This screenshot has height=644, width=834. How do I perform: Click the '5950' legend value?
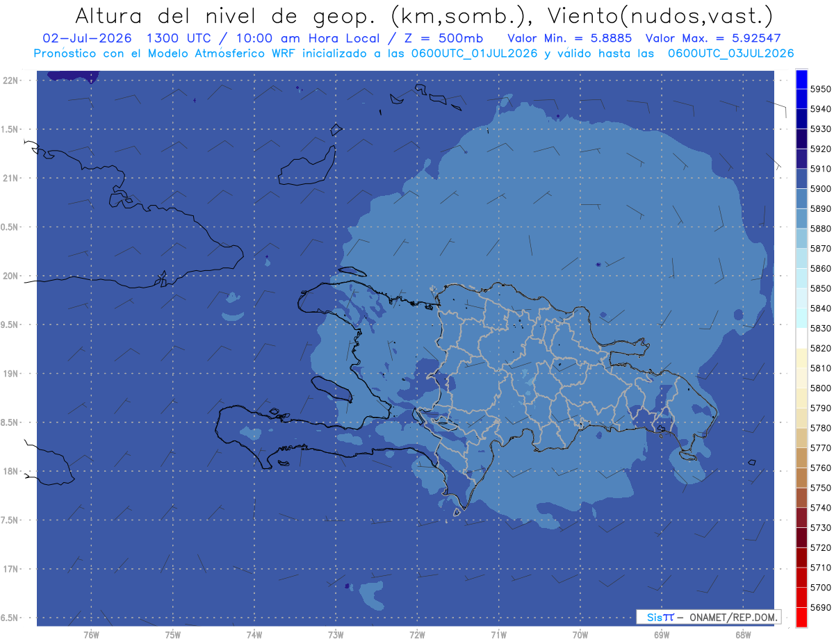point(820,89)
